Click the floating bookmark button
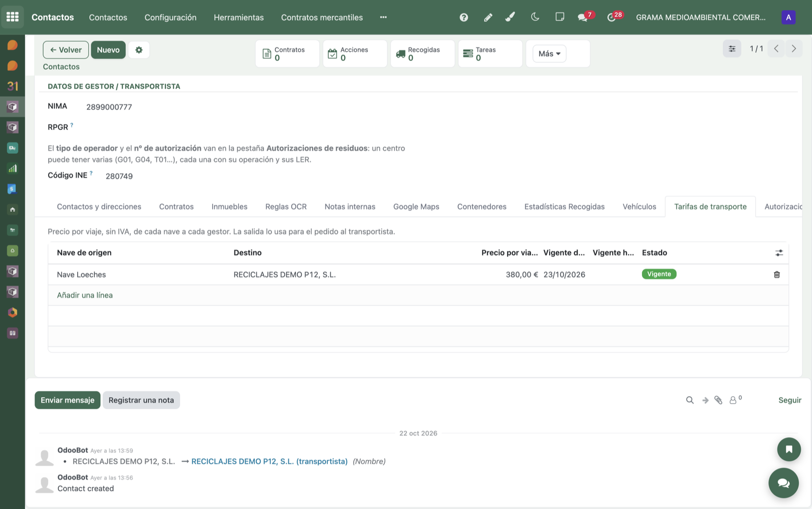The height and width of the screenshot is (509, 812). tap(789, 449)
